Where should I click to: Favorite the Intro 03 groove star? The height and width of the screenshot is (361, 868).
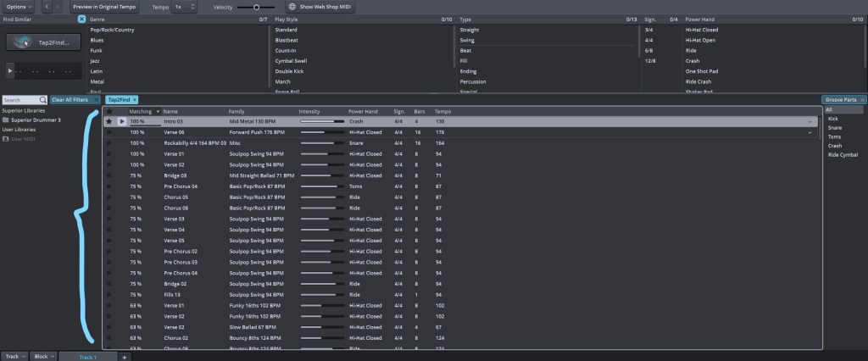pyautogui.click(x=108, y=121)
